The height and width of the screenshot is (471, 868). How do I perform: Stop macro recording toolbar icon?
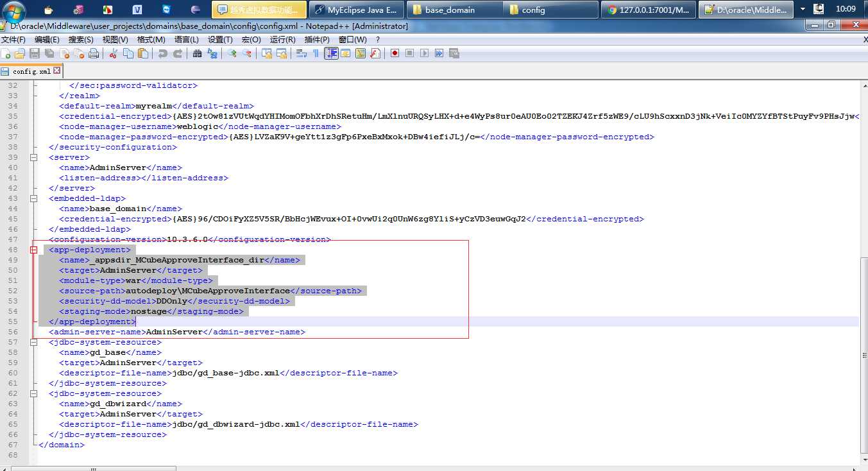(x=409, y=53)
